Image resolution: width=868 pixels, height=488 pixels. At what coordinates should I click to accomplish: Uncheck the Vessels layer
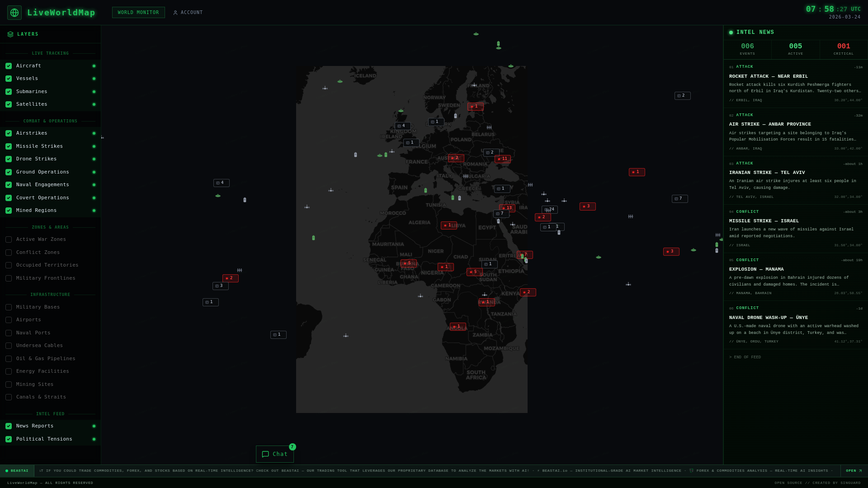tap(9, 79)
